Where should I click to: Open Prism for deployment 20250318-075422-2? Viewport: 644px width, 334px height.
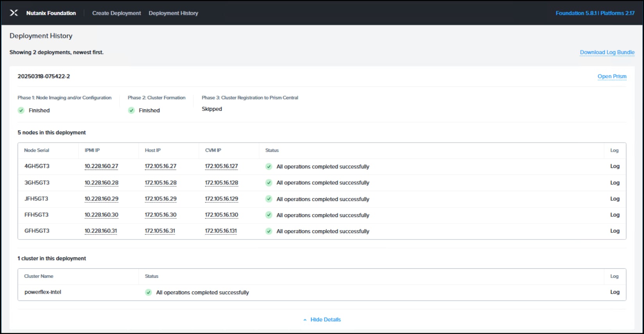612,77
